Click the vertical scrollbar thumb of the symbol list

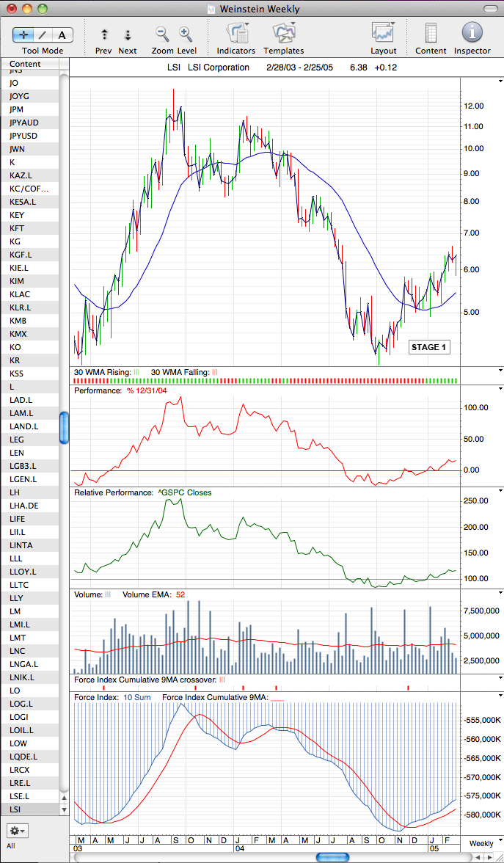coord(65,427)
